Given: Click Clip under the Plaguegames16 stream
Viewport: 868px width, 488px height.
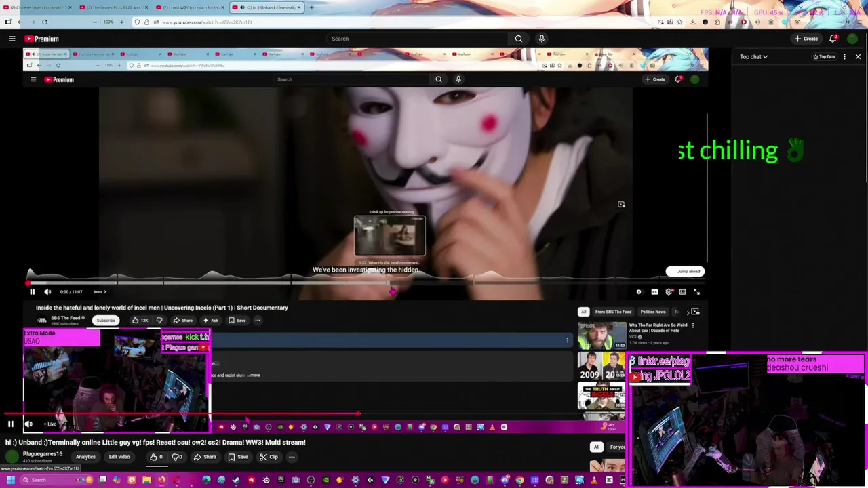Looking at the screenshot, I should coord(269,457).
